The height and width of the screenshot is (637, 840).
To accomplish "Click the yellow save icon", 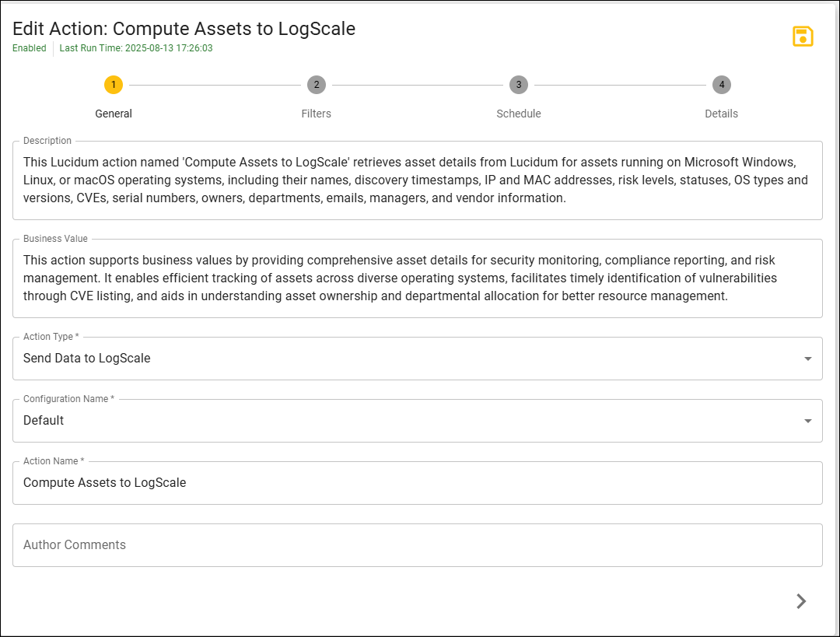I will pos(803,37).
